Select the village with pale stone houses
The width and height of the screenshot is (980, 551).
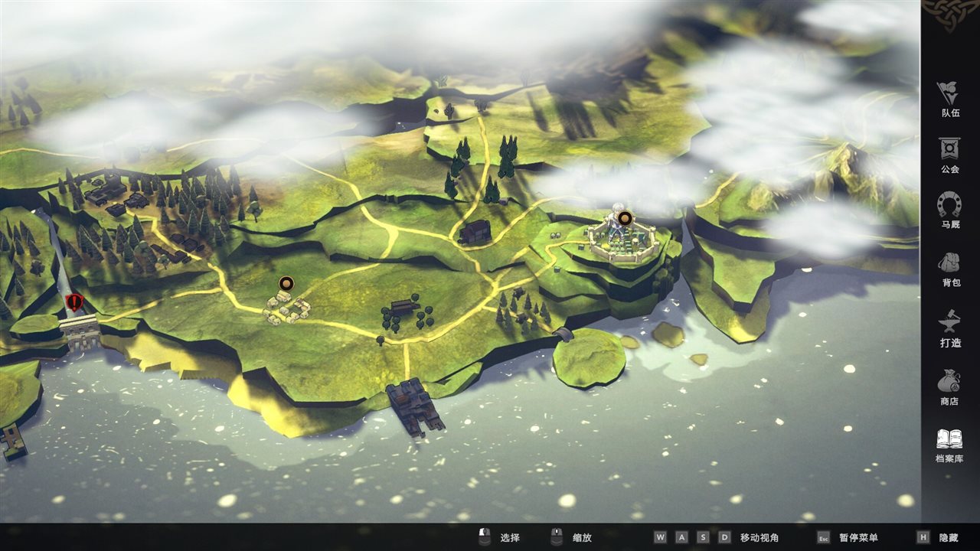pyautogui.click(x=287, y=308)
